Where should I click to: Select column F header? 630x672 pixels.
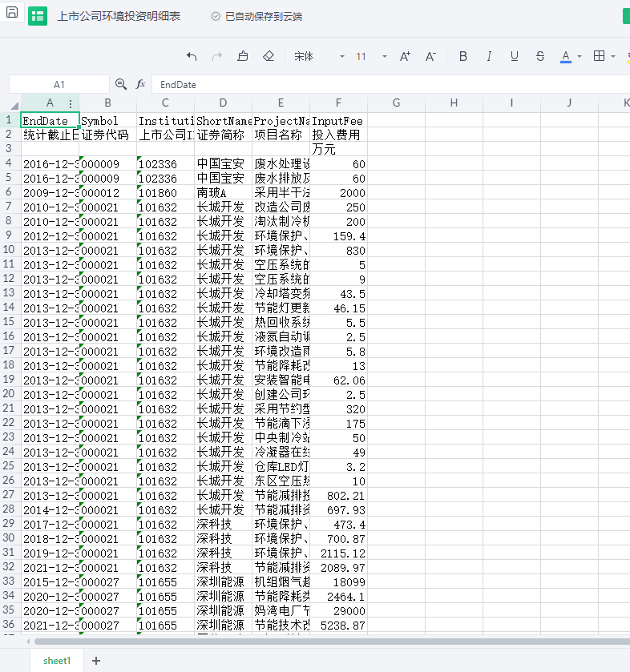[338, 103]
